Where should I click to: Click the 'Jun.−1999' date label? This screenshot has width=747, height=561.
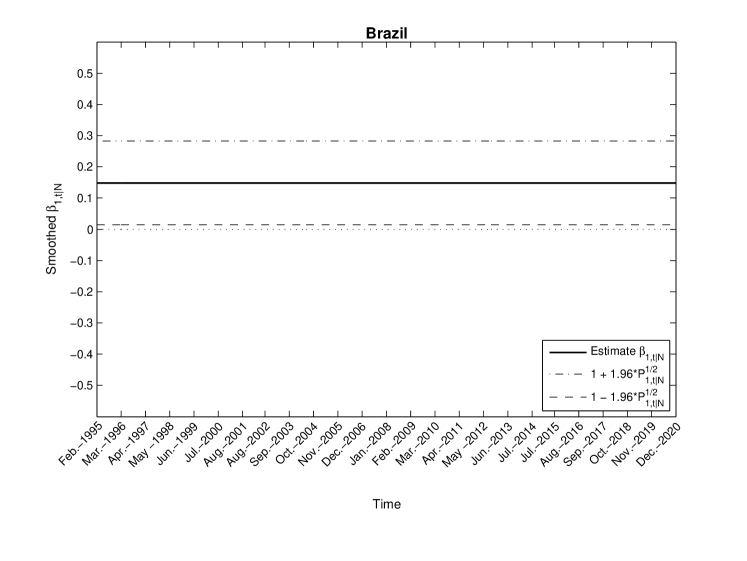177,444
